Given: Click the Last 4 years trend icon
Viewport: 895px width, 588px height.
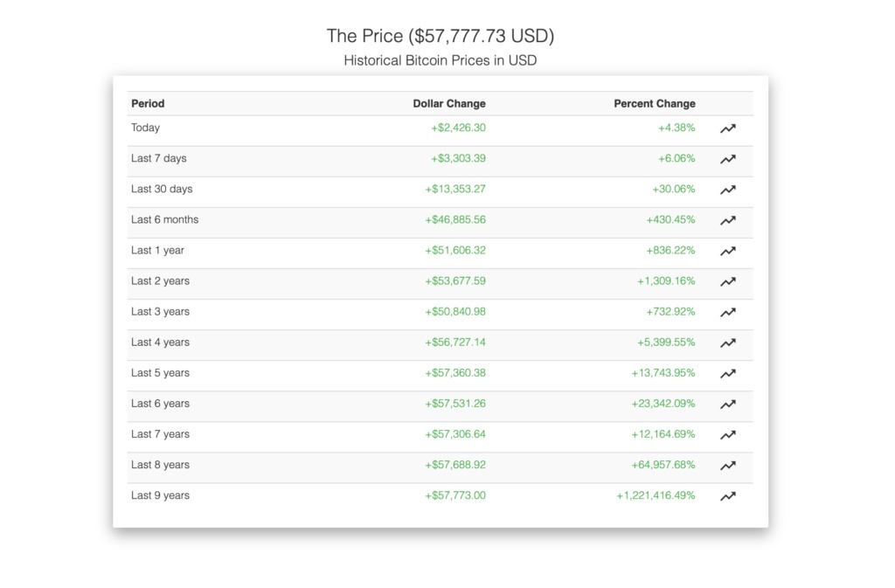Looking at the screenshot, I should (x=727, y=342).
